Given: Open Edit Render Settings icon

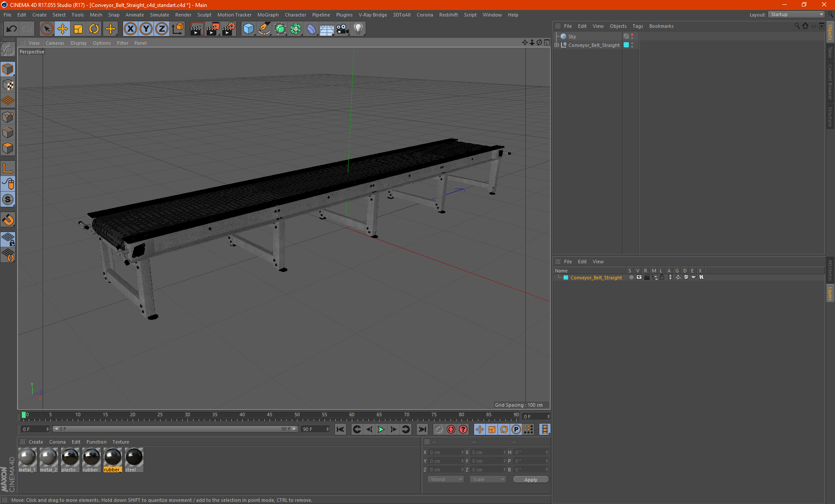Looking at the screenshot, I should [229, 29].
